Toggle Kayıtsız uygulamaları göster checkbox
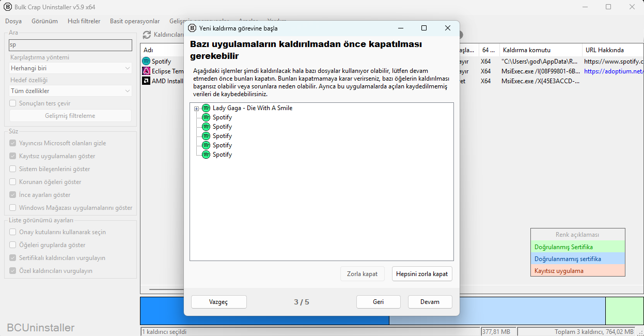Viewport: 644px width, 336px height. [13, 156]
